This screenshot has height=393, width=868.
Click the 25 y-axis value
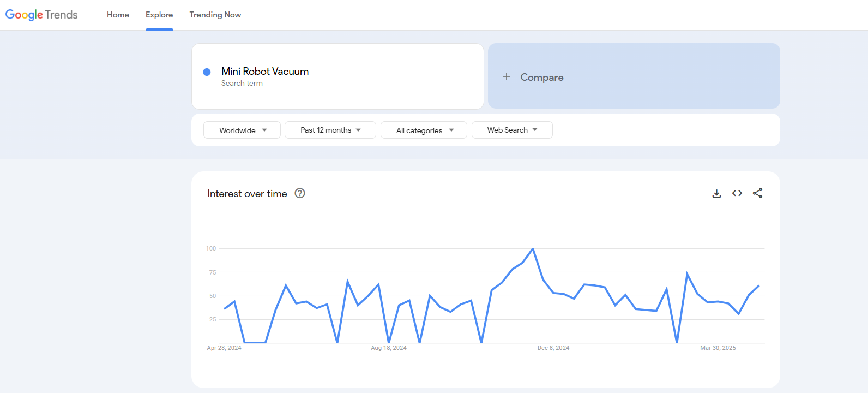(213, 319)
